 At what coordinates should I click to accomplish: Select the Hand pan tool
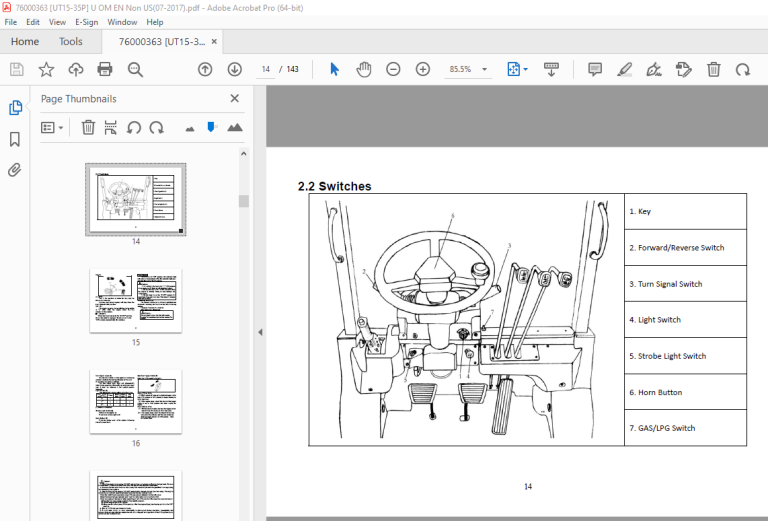(364, 70)
